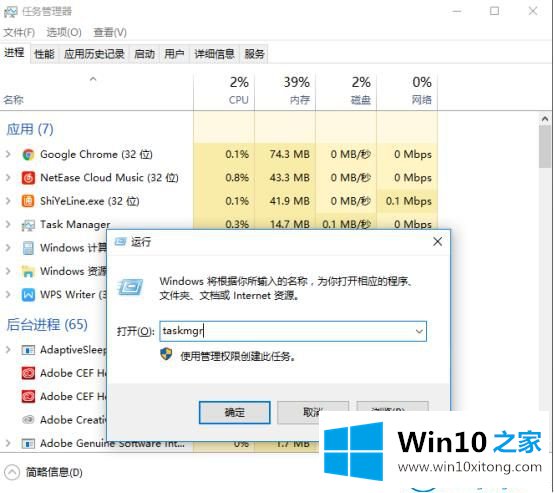Click 简略信息(D) link
This screenshot has height=493, width=554.
(x=54, y=473)
